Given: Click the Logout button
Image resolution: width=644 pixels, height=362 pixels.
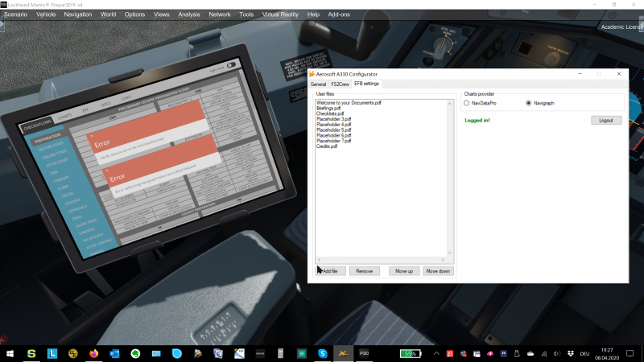Looking at the screenshot, I should pyautogui.click(x=606, y=120).
